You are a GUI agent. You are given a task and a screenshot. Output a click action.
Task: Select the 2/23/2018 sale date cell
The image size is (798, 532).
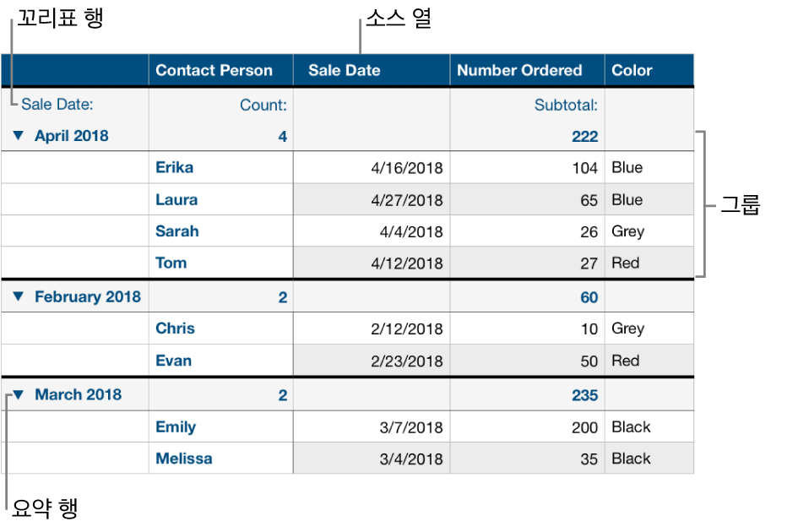pyautogui.click(x=407, y=361)
